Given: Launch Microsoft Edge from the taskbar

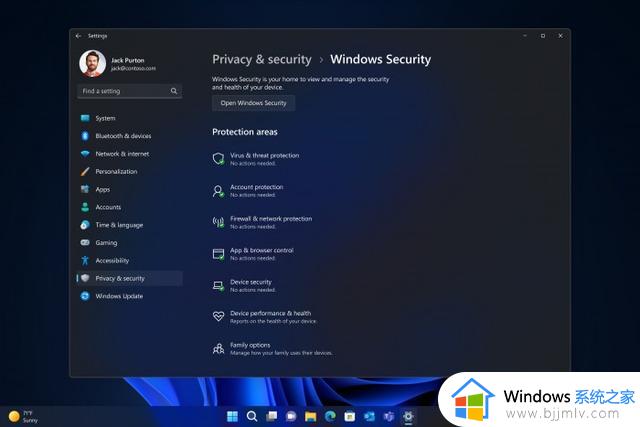Looking at the screenshot, I should (330, 416).
